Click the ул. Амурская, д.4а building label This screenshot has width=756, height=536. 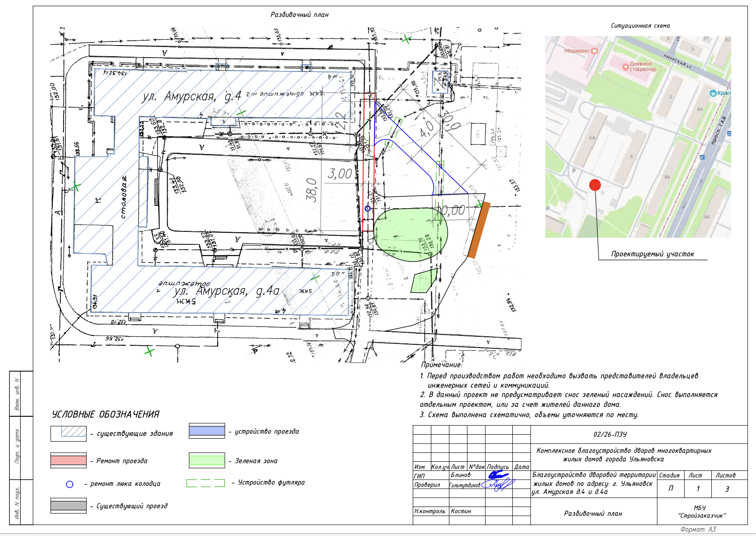click(227, 292)
